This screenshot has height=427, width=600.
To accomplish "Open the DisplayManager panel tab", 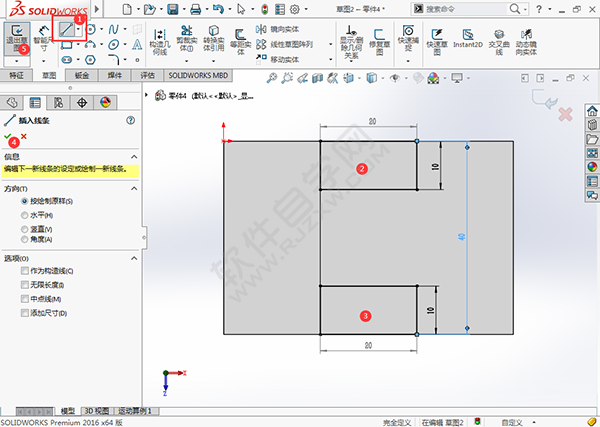I will click(x=105, y=103).
